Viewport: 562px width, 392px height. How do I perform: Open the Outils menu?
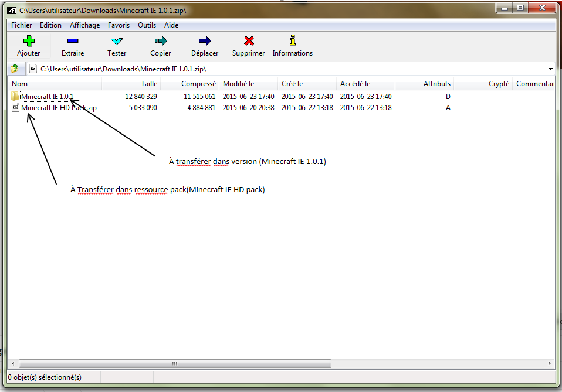click(x=147, y=25)
